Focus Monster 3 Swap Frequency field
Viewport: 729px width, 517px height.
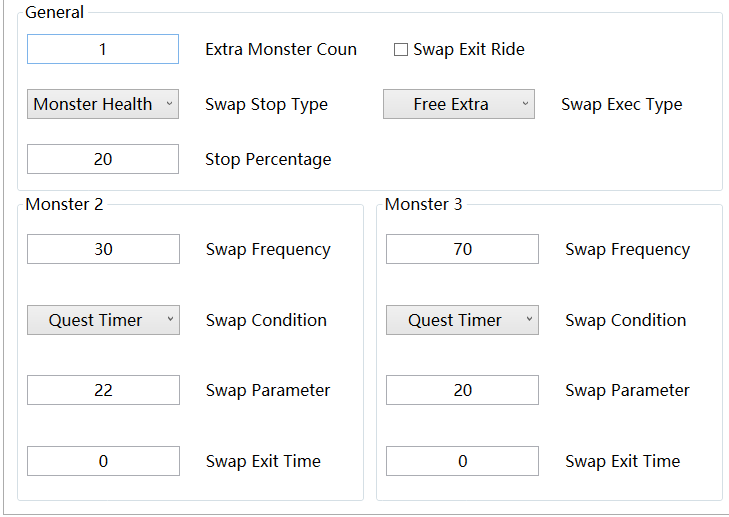point(462,249)
